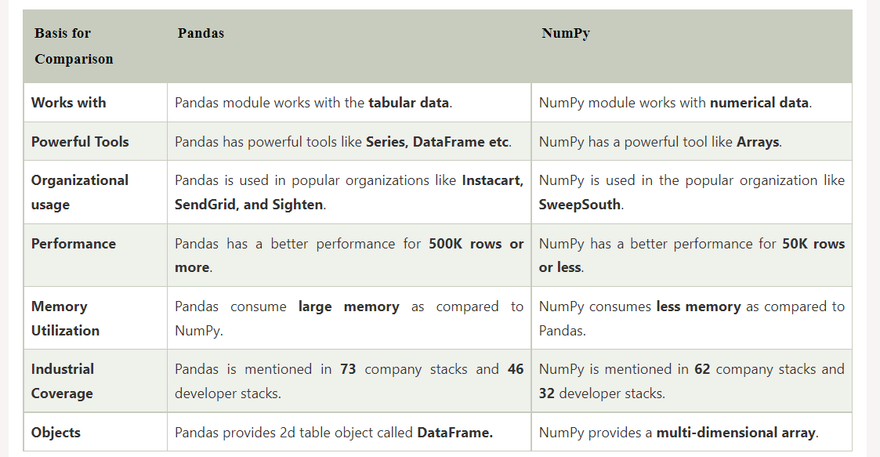Click the cell about "large memory" consumption
Screen dimensions: 880x457
pyautogui.click(x=349, y=318)
